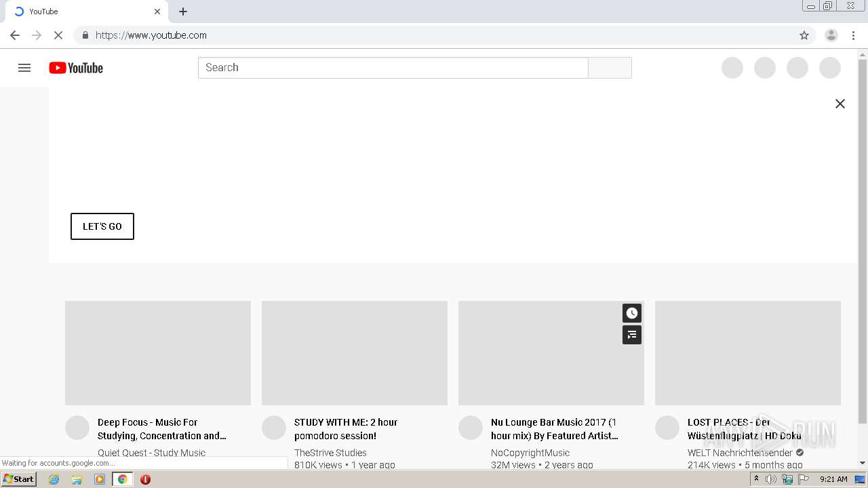This screenshot has height=488, width=868.
Task: Click channel avatar beside Nu Lounge Bar
Action: [471, 428]
